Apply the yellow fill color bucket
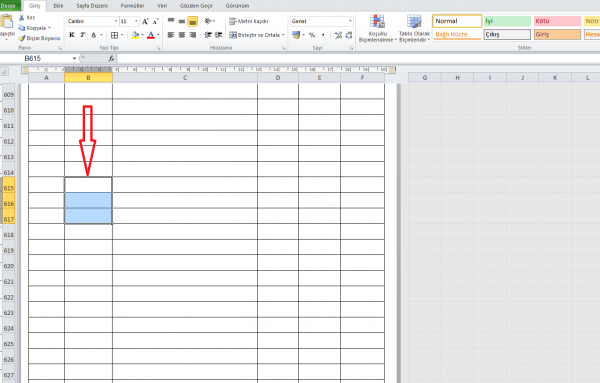This screenshot has height=383, width=600. (x=135, y=35)
